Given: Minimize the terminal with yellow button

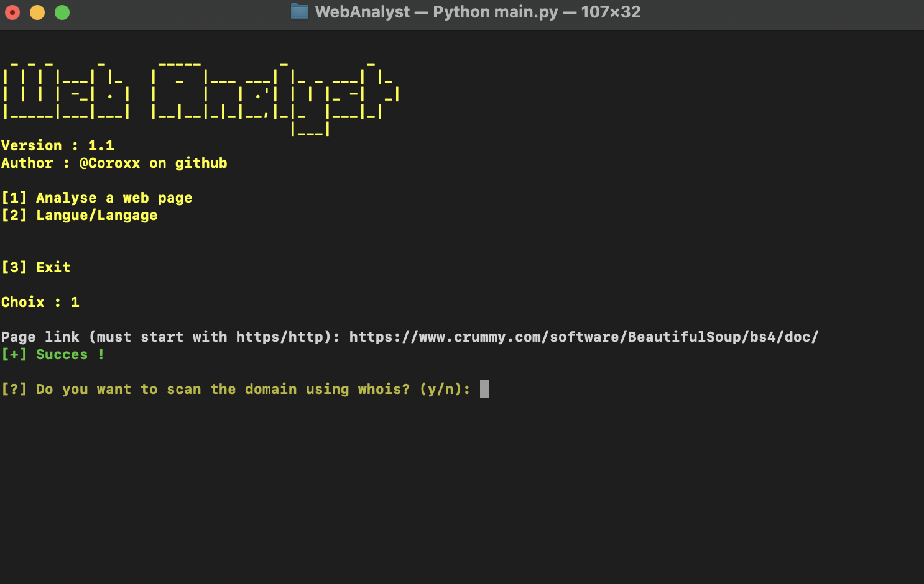Looking at the screenshot, I should [x=37, y=12].
